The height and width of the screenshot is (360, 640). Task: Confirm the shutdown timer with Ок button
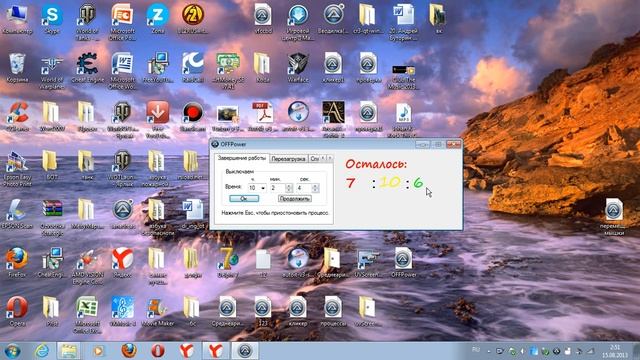pos(244,199)
